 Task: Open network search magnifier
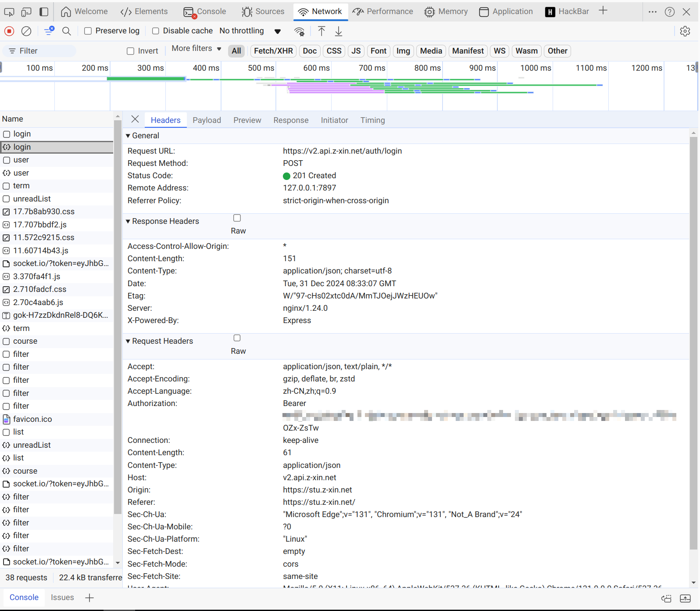click(x=67, y=31)
